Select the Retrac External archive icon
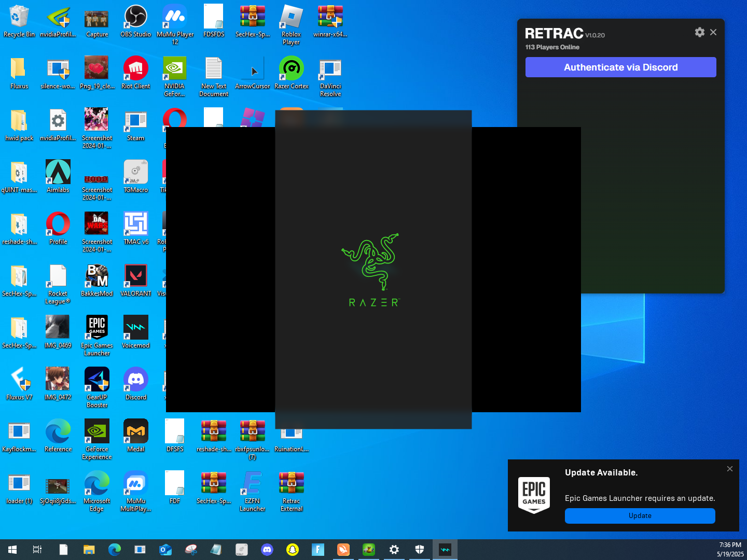 (x=292, y=492)
